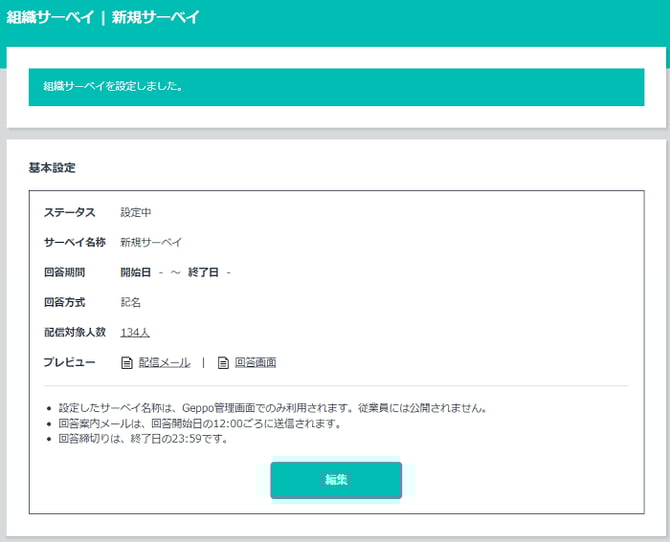Click the document icon beside 配信メール

click(127, 363)
